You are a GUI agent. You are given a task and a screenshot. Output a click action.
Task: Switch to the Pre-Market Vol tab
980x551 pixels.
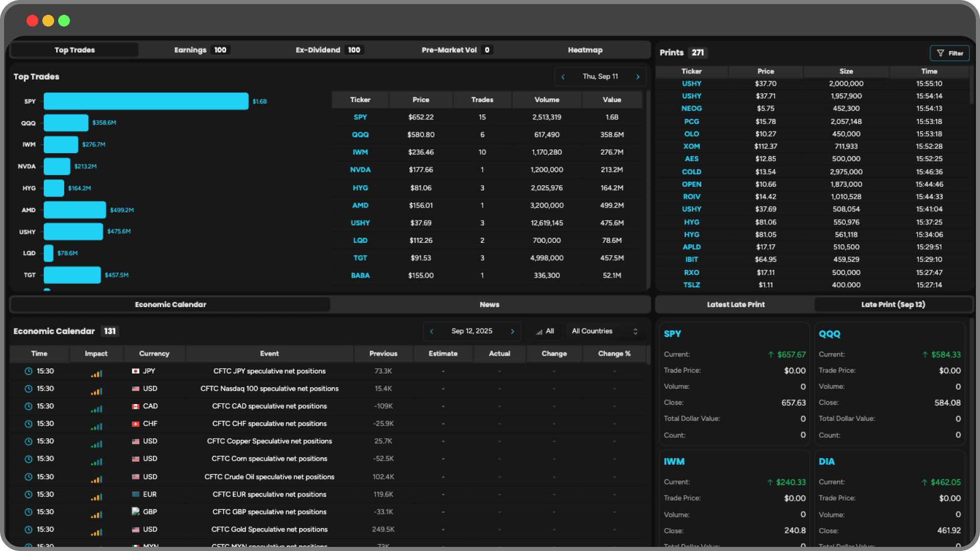coord(456,50)
